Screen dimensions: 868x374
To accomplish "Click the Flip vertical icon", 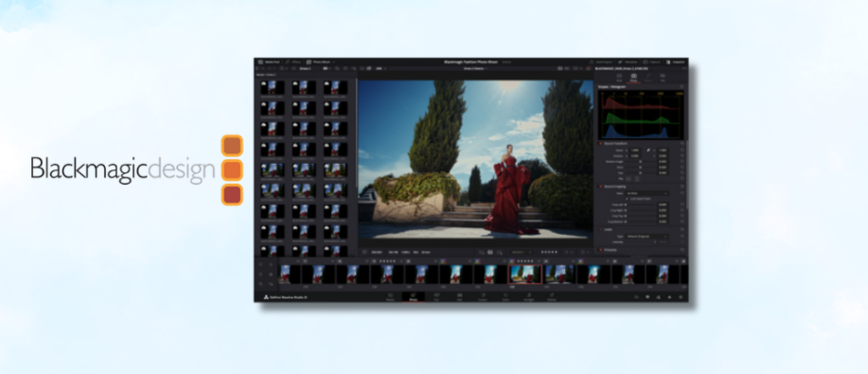I will point(636,179).
